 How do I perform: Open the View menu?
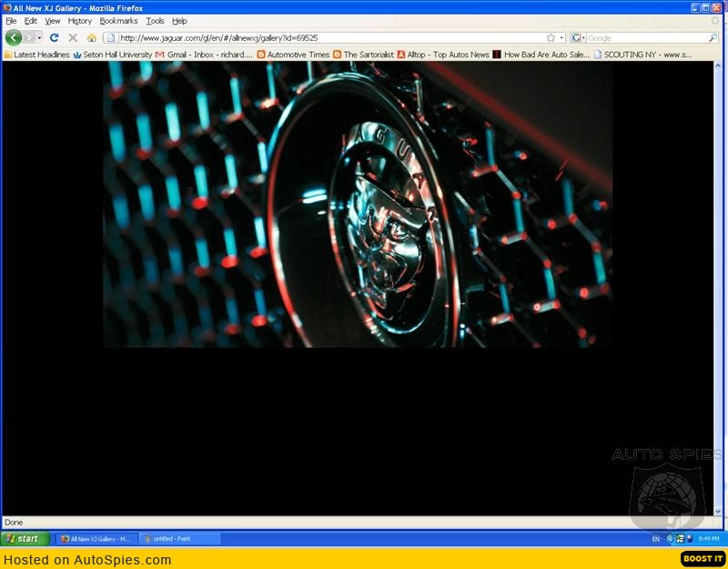53,21
